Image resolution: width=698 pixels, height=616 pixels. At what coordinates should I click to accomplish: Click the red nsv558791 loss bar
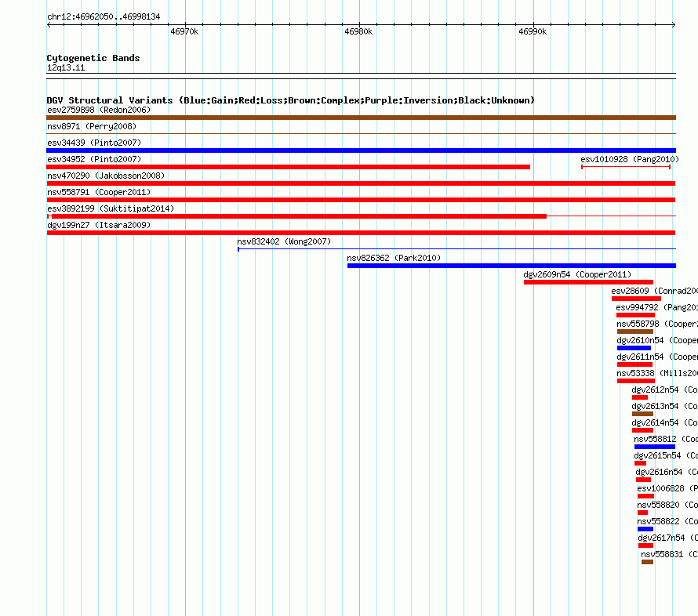click(x=361, y=200)
